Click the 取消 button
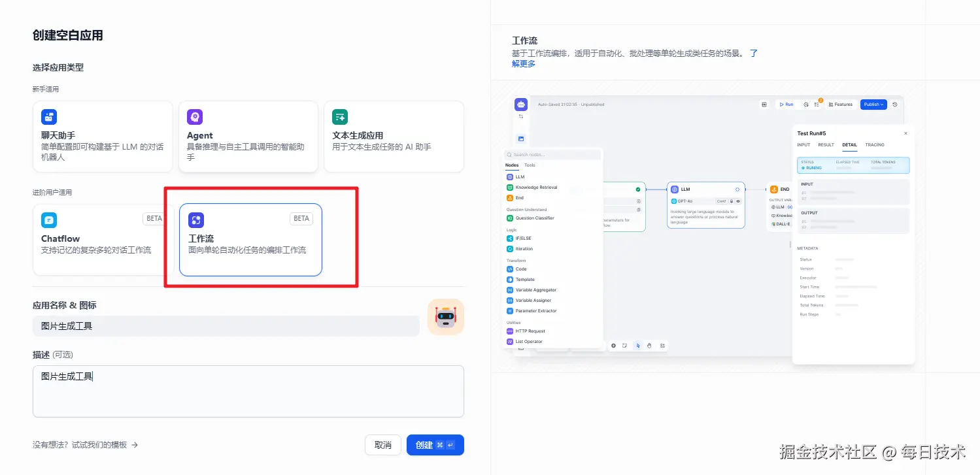Image resolution: width=980 pixels, height=475 pixels. tap(383, 445)
